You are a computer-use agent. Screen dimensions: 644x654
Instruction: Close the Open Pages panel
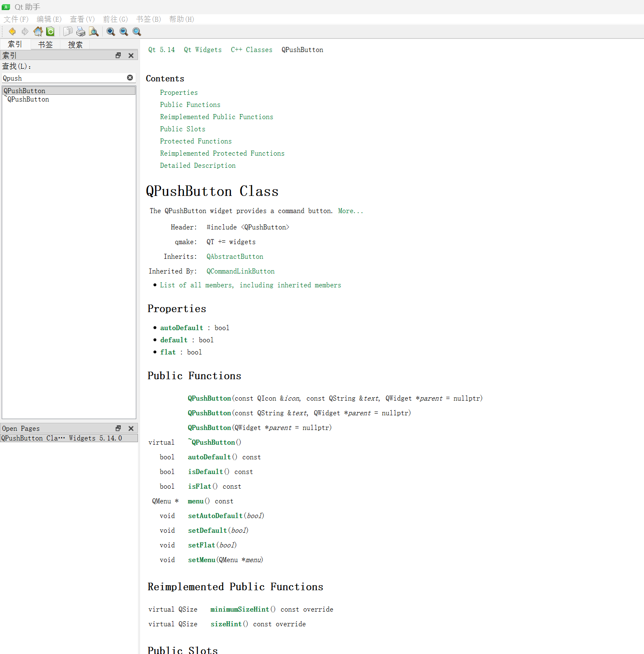[x=131, y=428]
